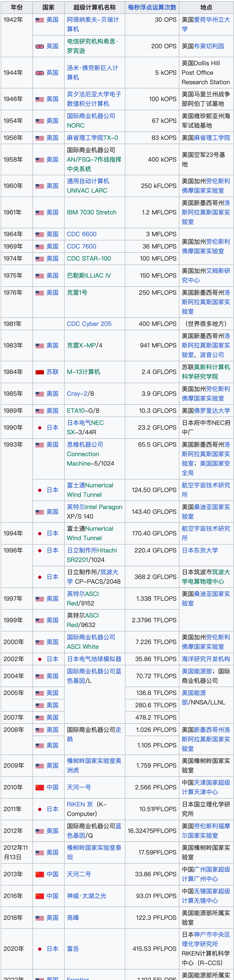Click the Japan flag in the 1994年 row
Viewport: 234px width, 980px height.
(x=40, y=534)
